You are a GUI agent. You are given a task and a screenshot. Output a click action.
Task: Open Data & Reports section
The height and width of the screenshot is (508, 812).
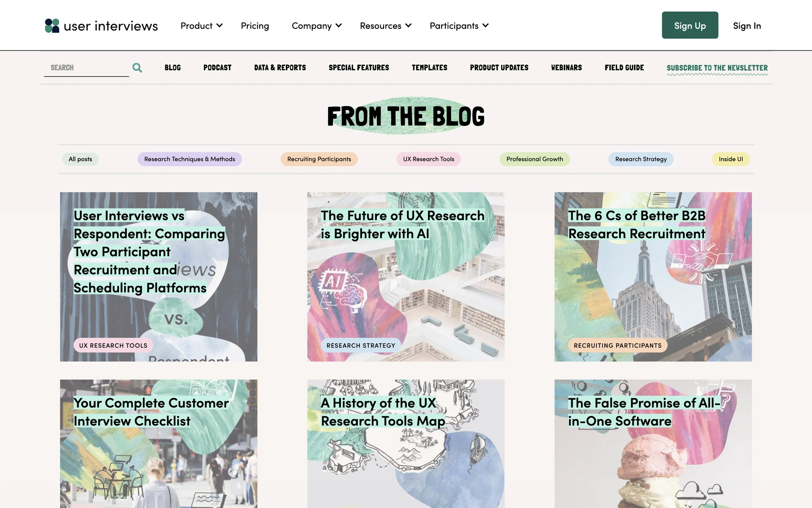[280, 68]
